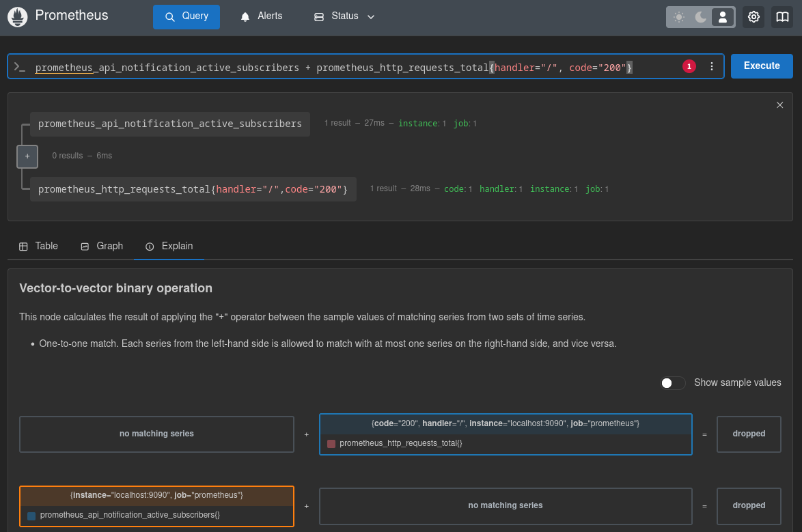Screen dimensions: 802x532
Task: Switch to the Graph tab
Action: click(x=102, y=246)
